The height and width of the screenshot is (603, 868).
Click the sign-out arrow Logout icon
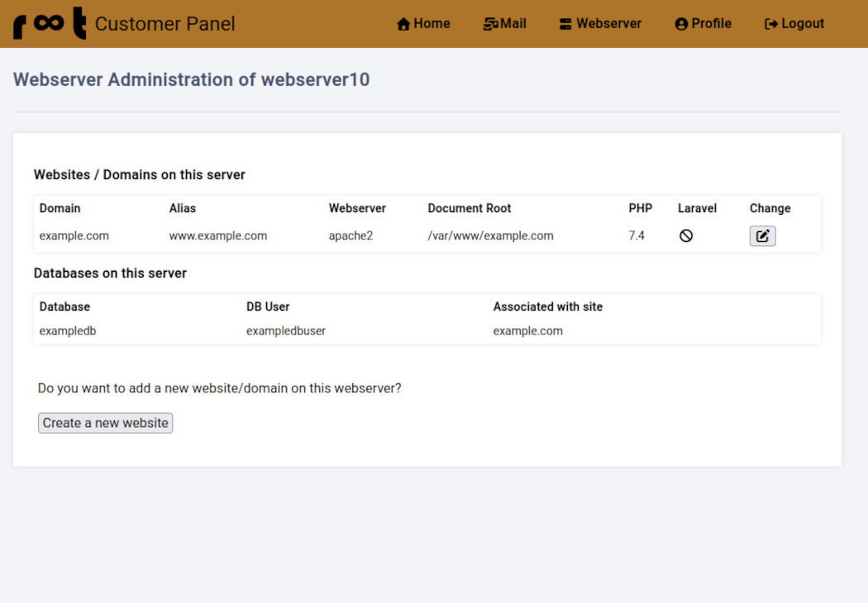click(x=771, y=24)
